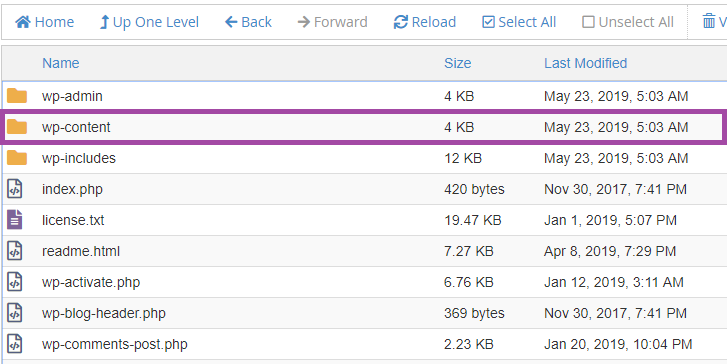Screen dimensions: 727x364
Task: Sort the list by the Size column
Action: [458, 63]
